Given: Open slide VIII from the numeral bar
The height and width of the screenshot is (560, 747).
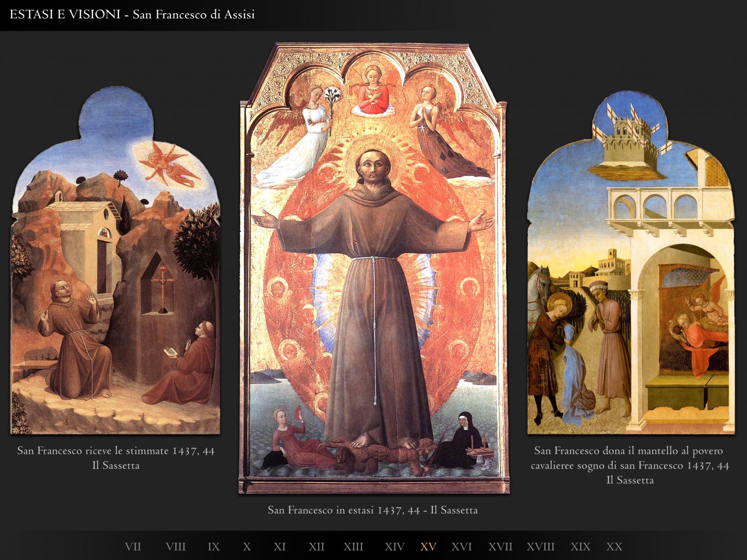Looking at the screenshot, I should pos(176,546).
